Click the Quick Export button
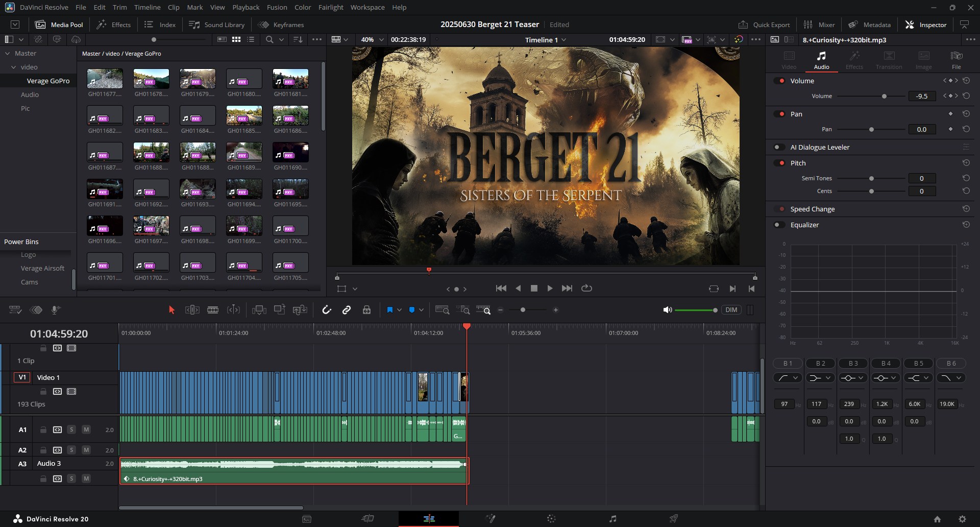Screen dimensions: 980x527 (764, 25)
